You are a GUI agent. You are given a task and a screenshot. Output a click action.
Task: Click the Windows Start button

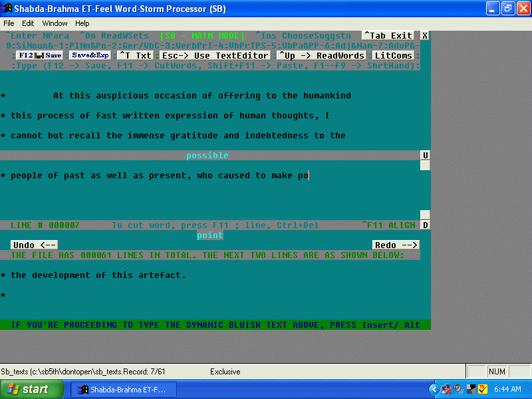(x=32, y=389)
